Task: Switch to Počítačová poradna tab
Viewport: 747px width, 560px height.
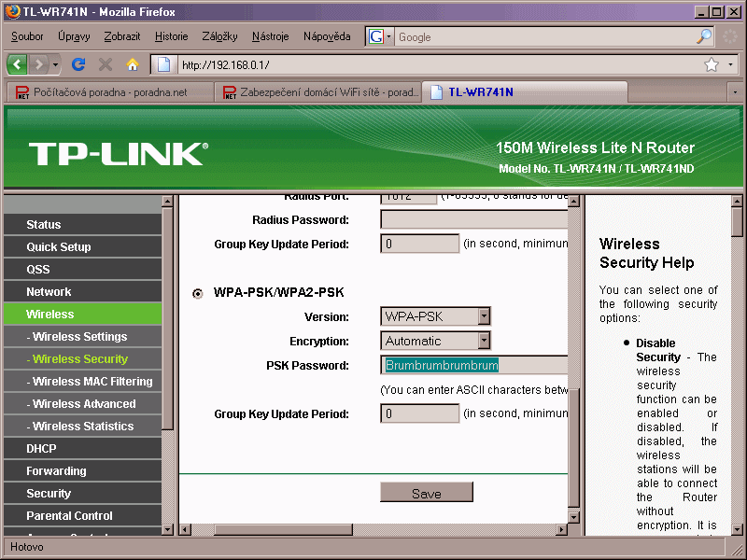Action: [x=109, y=91]
